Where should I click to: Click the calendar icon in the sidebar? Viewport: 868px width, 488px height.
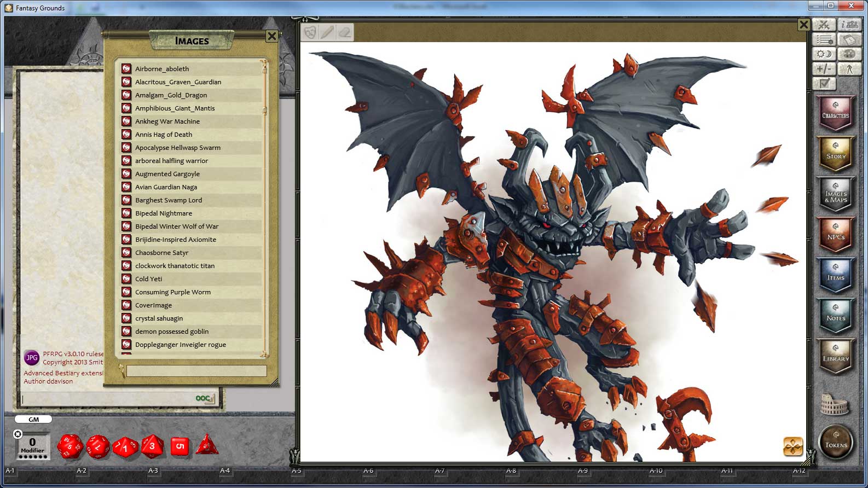(849, 40)
